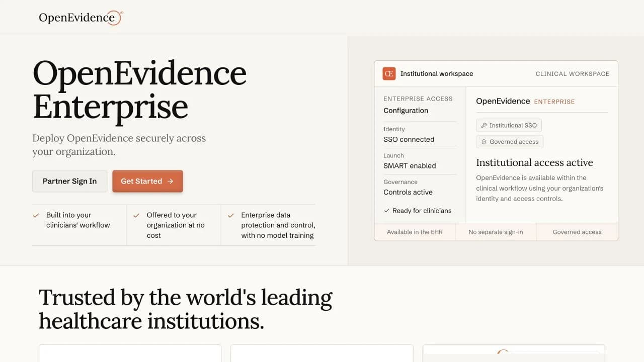Select Available in the EHR footer cell
Screen dimensions: 644x362
(415, 232)
